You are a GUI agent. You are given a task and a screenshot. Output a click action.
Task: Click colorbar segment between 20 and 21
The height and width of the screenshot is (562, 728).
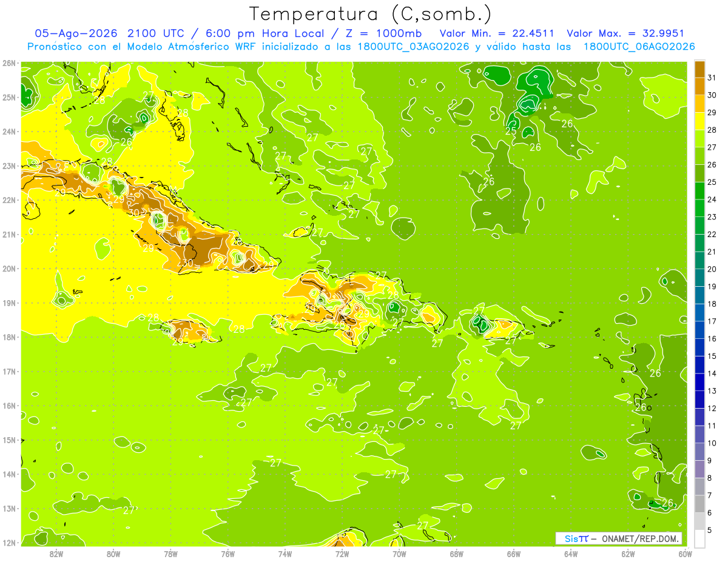point(699,261)
